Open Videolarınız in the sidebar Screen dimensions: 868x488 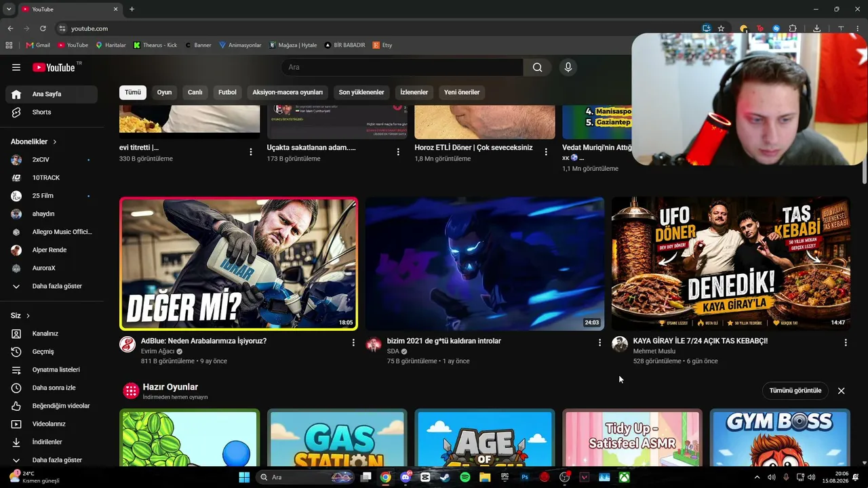click(52, 424)
